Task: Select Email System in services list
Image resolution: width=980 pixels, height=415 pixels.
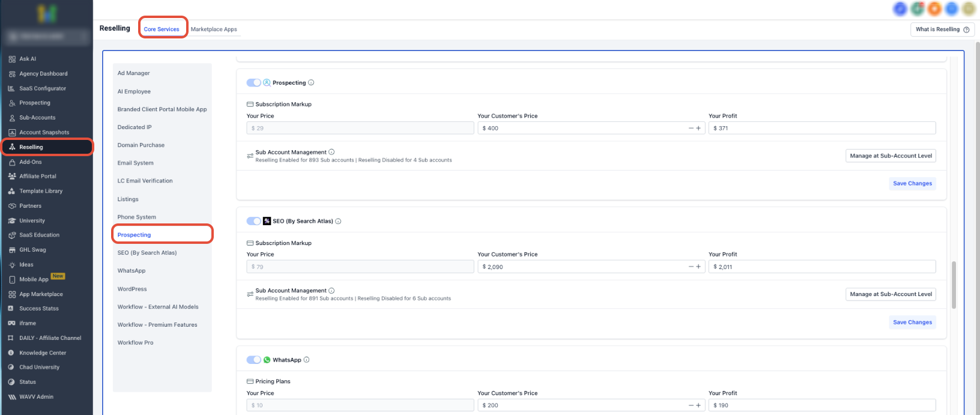Action: tap(136, 163)
